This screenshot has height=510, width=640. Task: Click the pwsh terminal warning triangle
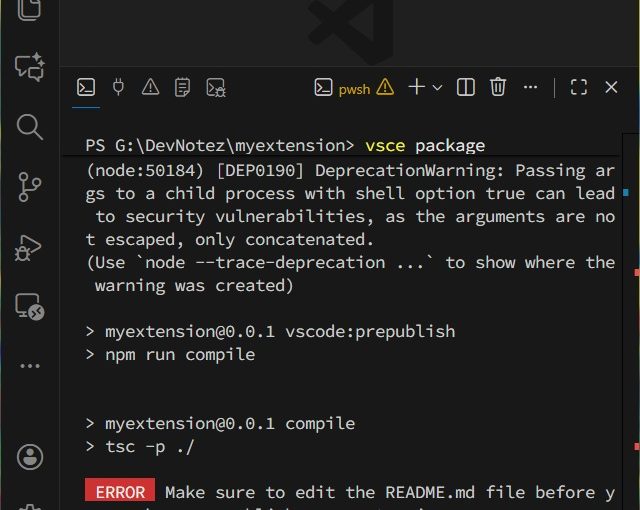385,87
